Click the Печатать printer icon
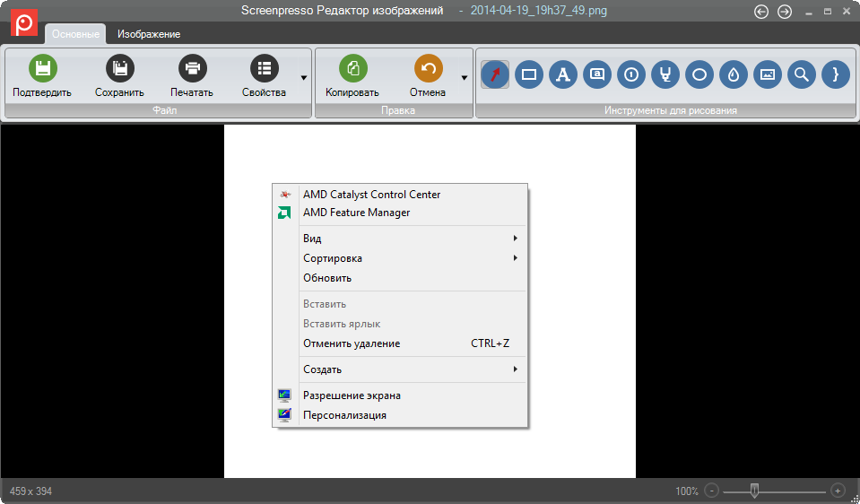This screenshot has height=504, width=860. coord(193,68)
